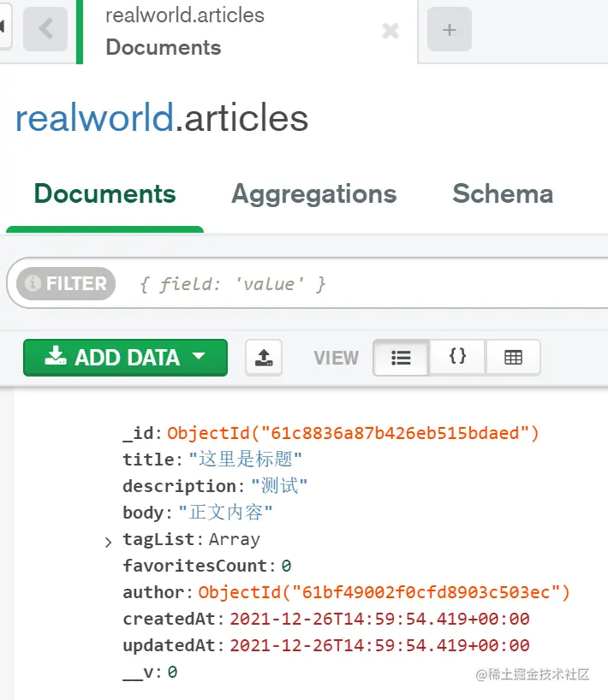Select the realworld.articles Documents tab
The width and height of the screenshot is (608, 700).
[247, 32]
